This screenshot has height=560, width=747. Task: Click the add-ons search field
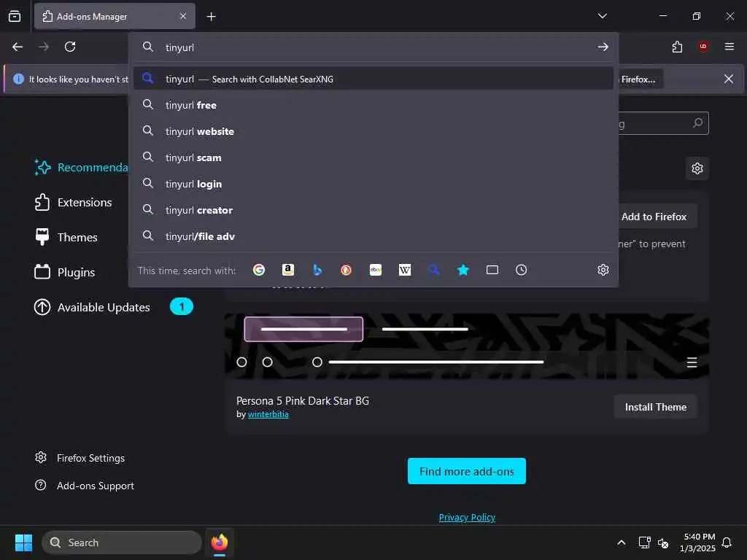tap(663, 123)
